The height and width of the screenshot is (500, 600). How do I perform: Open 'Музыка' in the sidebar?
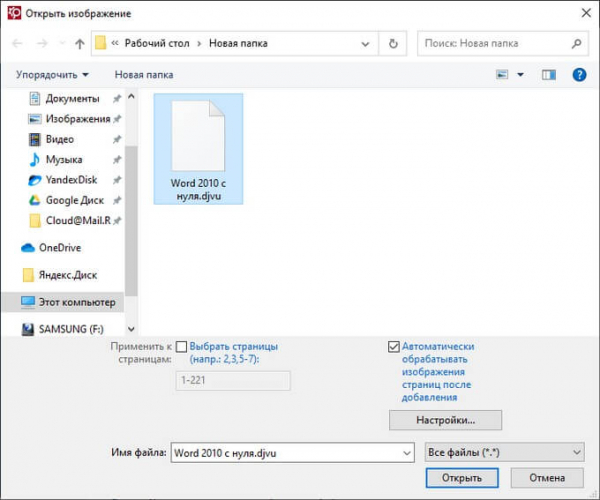pos(64,160)
